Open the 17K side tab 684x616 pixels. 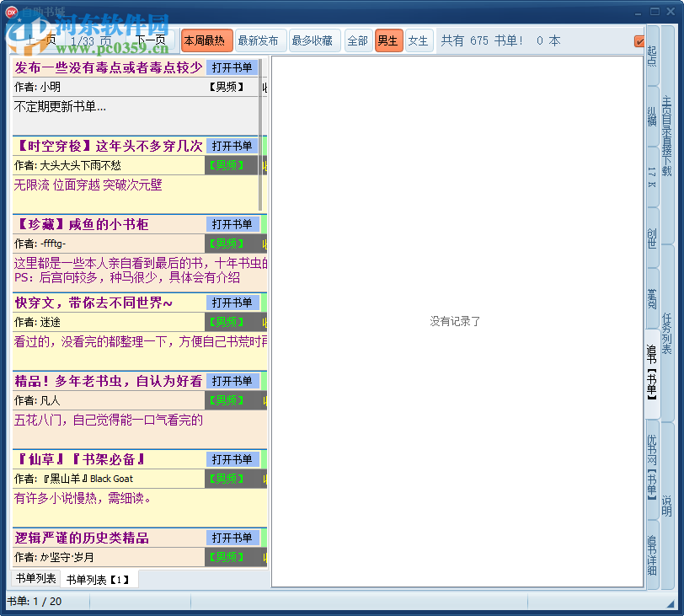coord(652,177)
